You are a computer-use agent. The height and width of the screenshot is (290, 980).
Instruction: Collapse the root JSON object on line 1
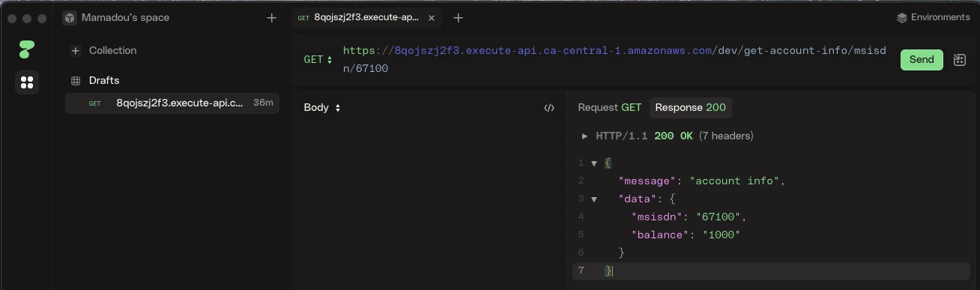coord(594,163)
